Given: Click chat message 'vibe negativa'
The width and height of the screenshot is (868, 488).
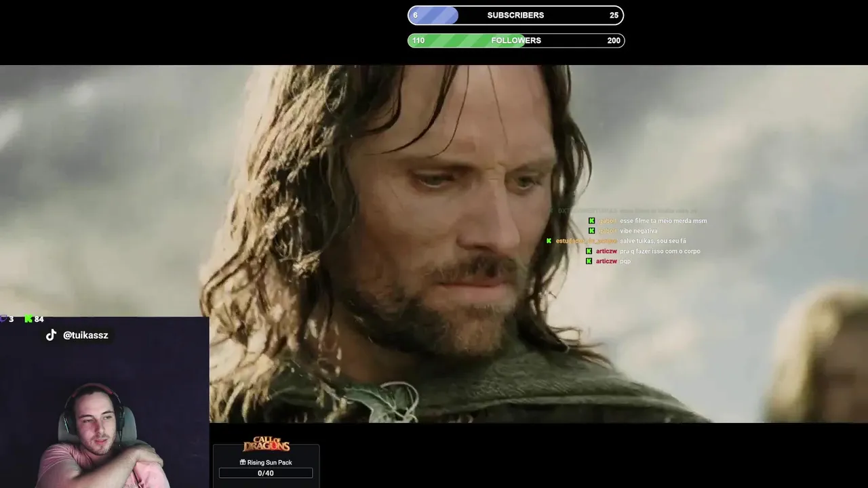Looking at the screenshot, I should 639,231.
